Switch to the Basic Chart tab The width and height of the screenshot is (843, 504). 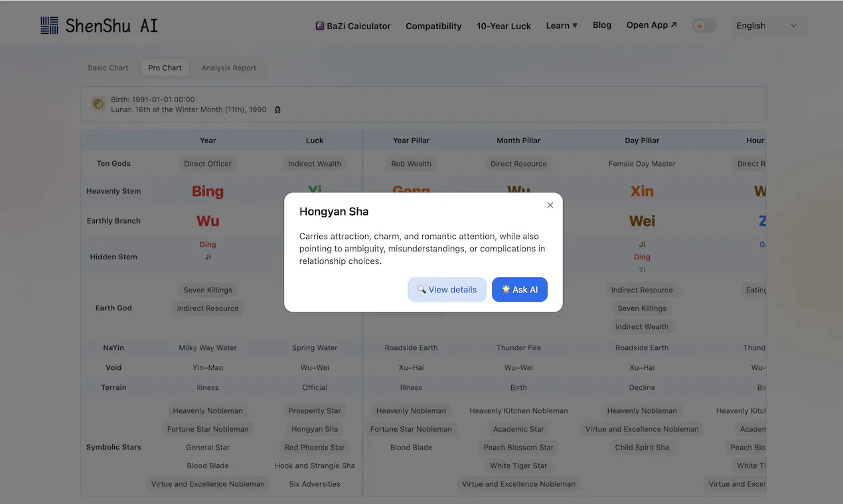108,68
